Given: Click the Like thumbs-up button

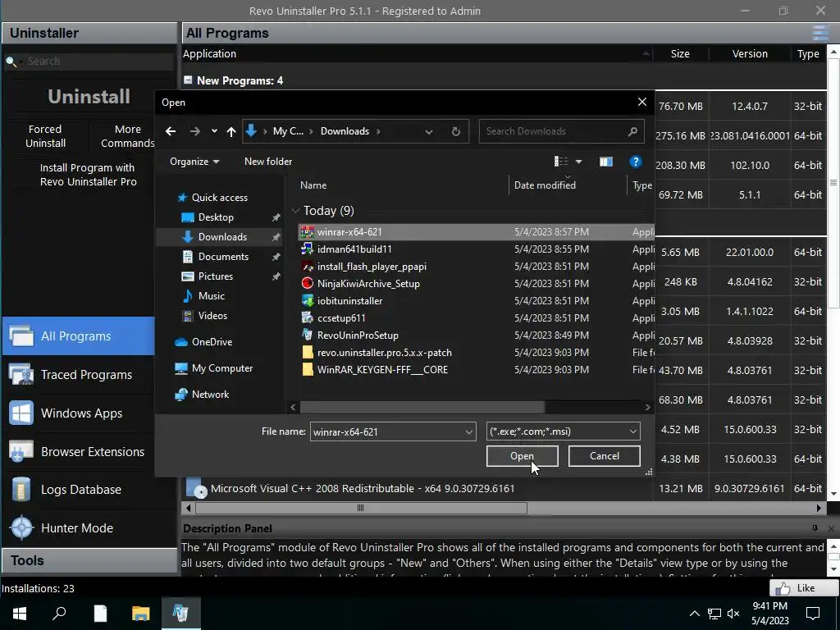Looking at the screenshot, I should [x=804, y=588].
